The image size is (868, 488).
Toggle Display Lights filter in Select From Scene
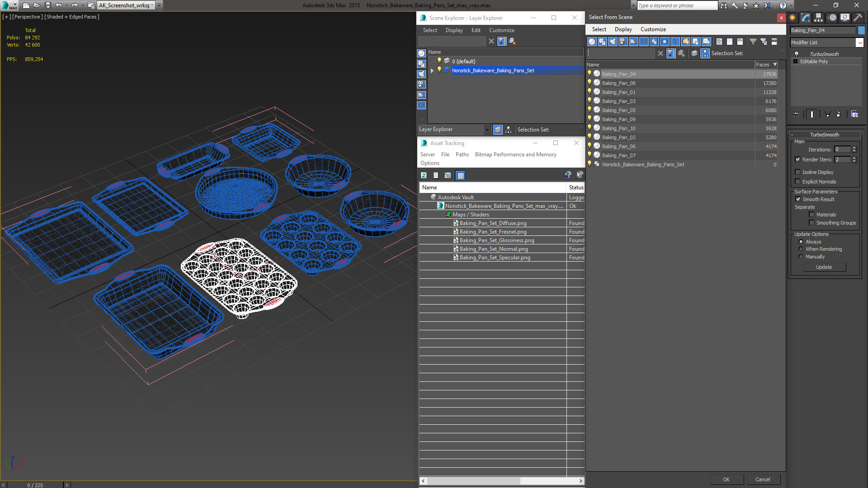(x=613, y=42)
